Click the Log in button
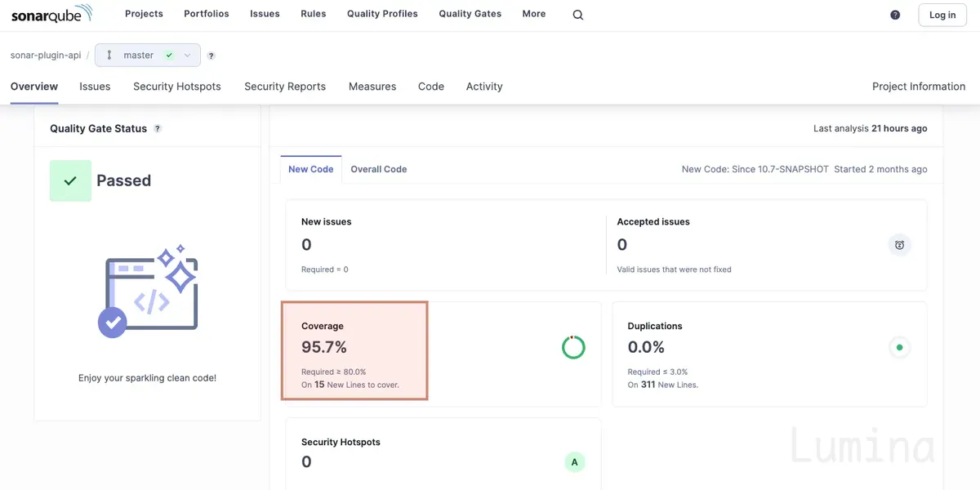The height and width of the screenshot is (490, 980). 942,15
